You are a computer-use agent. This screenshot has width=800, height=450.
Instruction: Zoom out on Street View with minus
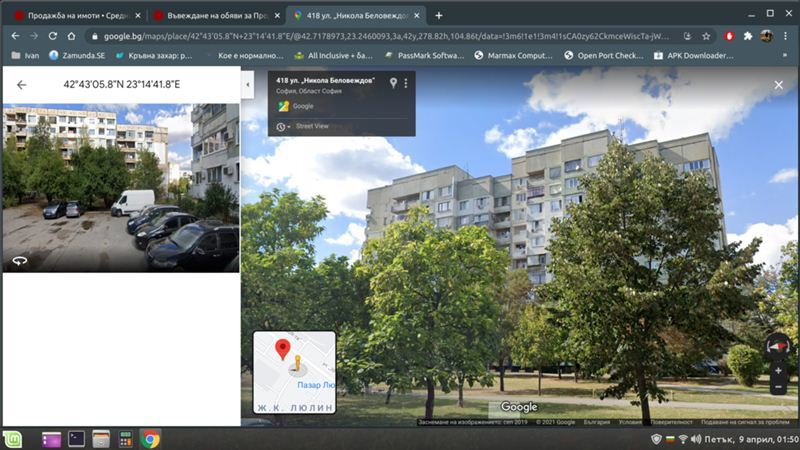[x=778, y=386]
